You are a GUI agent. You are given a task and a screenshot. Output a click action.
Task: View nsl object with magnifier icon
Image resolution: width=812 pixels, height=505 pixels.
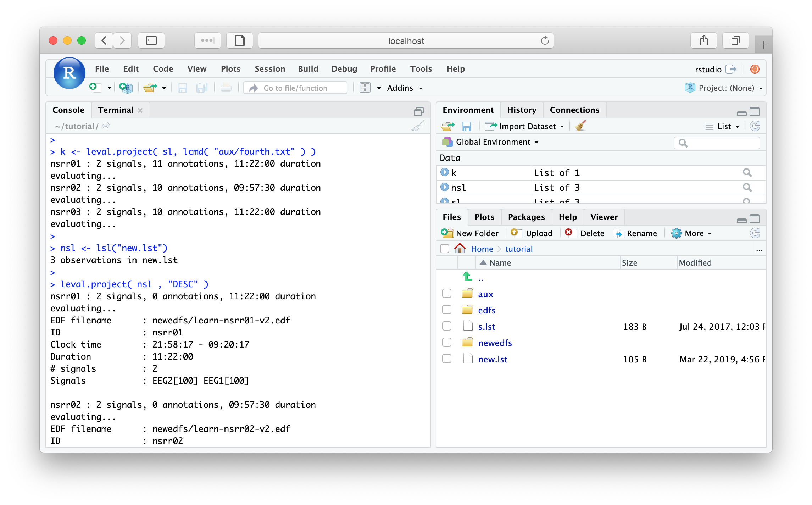pos(747,187)
